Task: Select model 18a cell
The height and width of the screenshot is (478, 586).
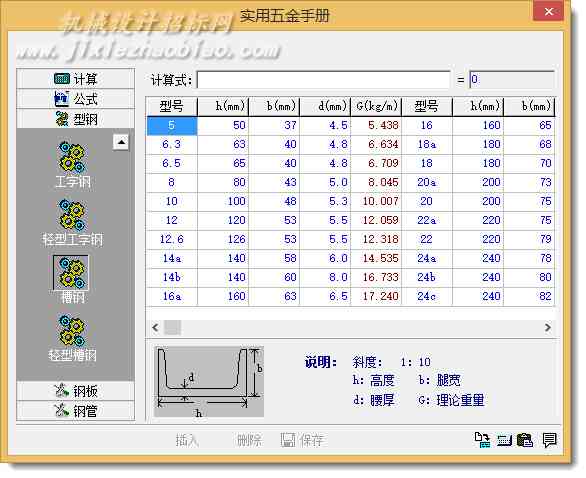Action: pos(427,145)
